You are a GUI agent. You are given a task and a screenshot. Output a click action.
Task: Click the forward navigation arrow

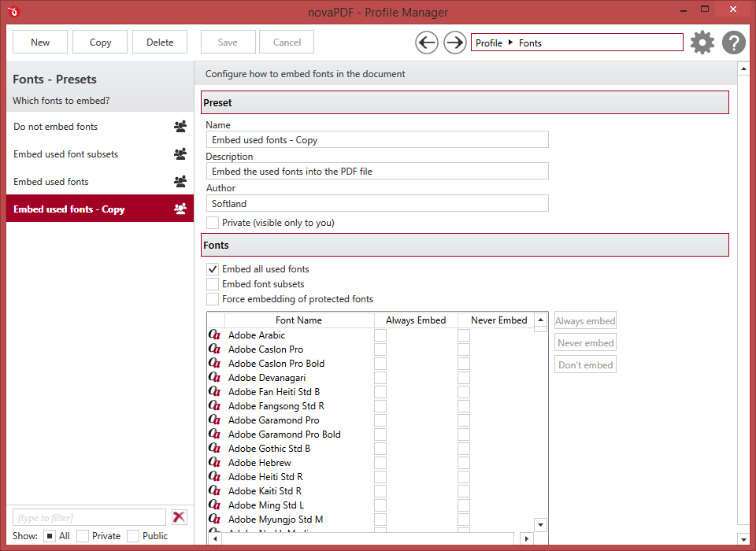coord(454,43)
